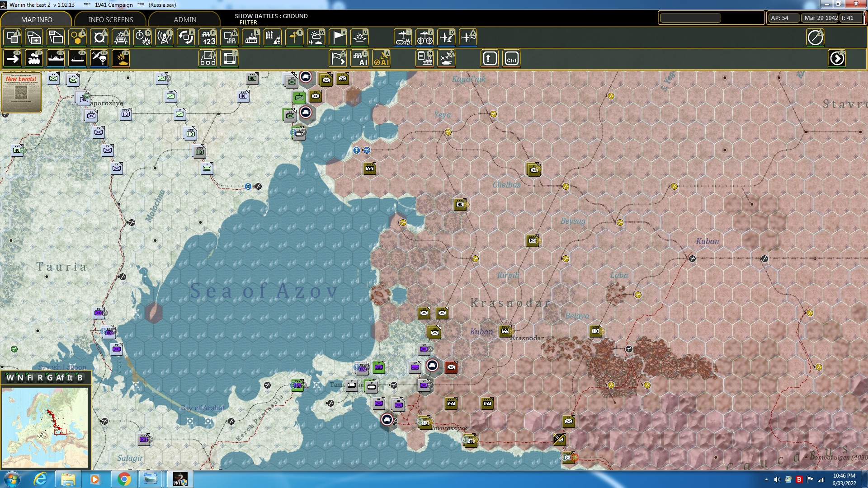Toggle the Af nation filter
Image resolution: width=868 pixels, height=488 pixels.
60,378
